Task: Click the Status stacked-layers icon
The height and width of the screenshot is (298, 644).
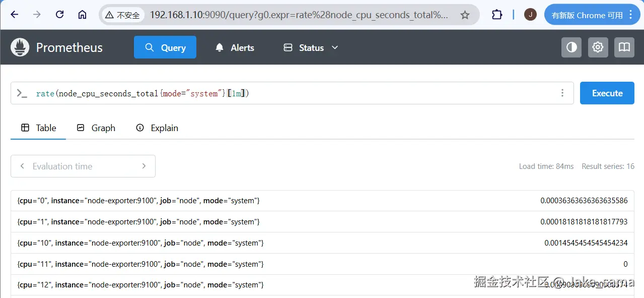Action: [x=288, y=47]
